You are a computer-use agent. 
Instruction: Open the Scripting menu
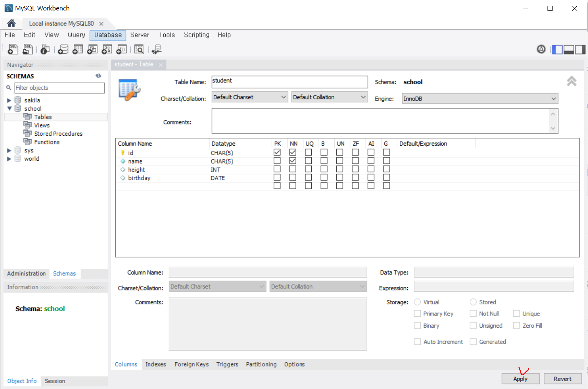point(197,35)
